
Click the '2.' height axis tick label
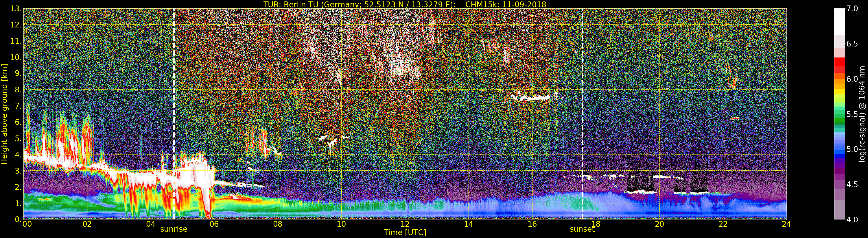[18, 187]
